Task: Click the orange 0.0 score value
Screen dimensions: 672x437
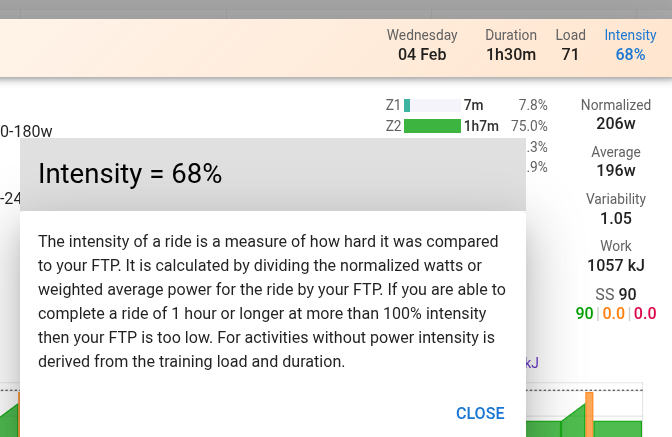Action: (614, 313)
